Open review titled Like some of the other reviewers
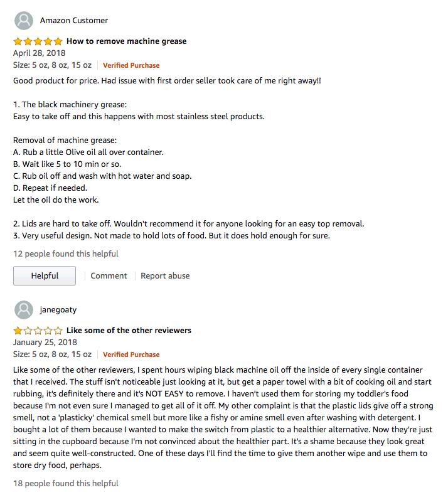 129,331
